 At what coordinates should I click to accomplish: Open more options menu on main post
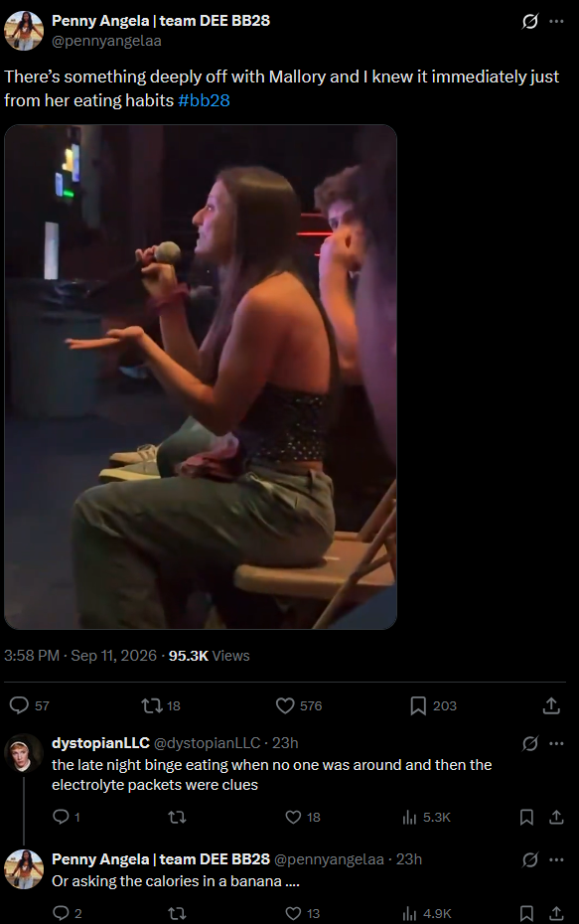[x=556, y=22]
